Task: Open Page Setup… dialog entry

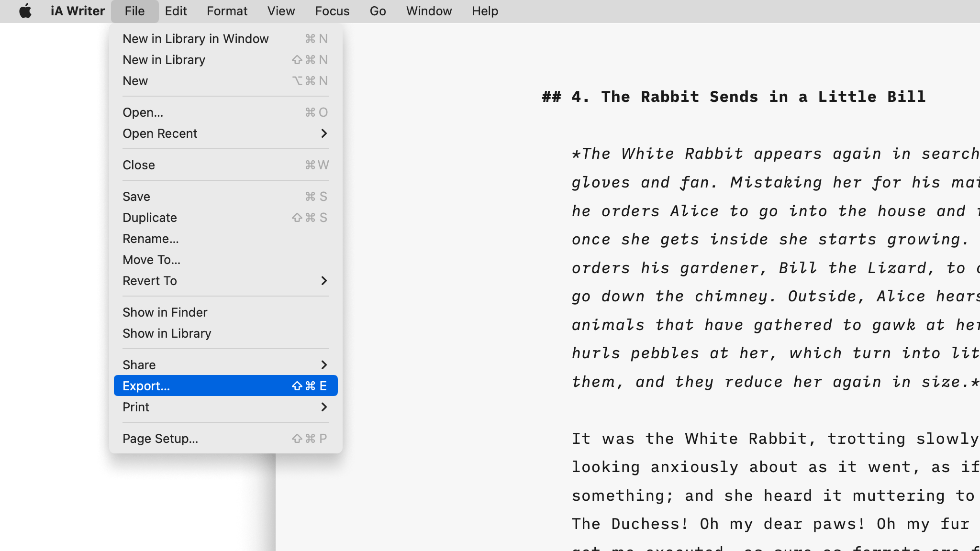Action: tap(160, 439)
